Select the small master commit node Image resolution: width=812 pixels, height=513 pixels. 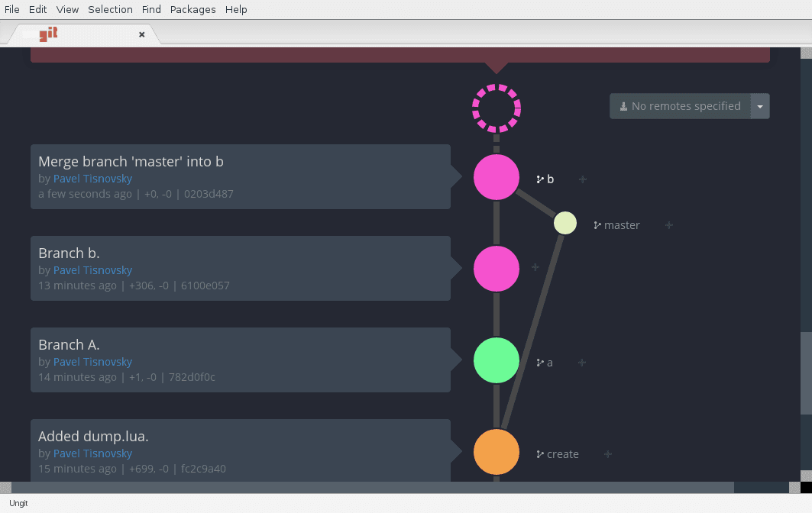click(x=565, y=223)
